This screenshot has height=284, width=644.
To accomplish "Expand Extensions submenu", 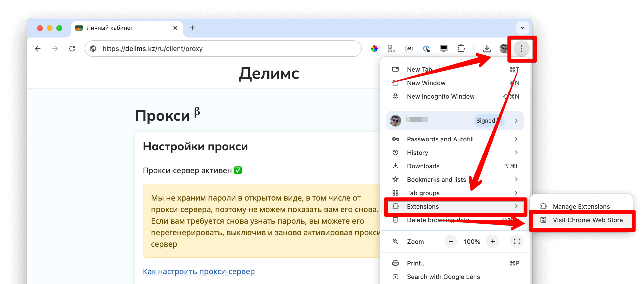I will (455, 206).
